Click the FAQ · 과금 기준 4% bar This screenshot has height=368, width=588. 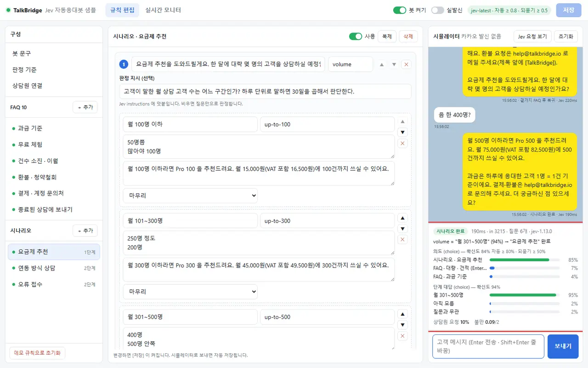click(525, 276)
